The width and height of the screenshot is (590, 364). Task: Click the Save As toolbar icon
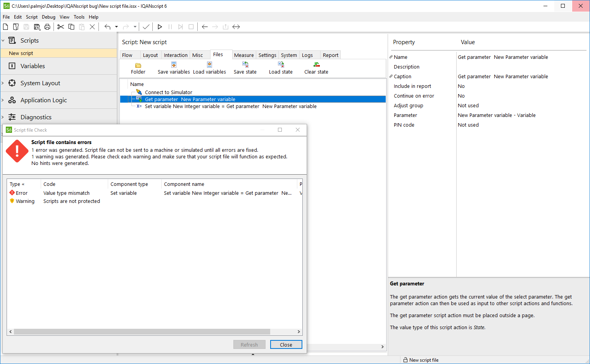[x=37, y=27]
